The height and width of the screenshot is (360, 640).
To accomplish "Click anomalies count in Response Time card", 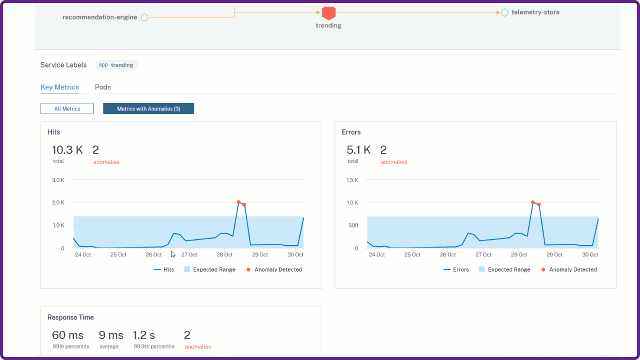I will click(x=187, y=335).
